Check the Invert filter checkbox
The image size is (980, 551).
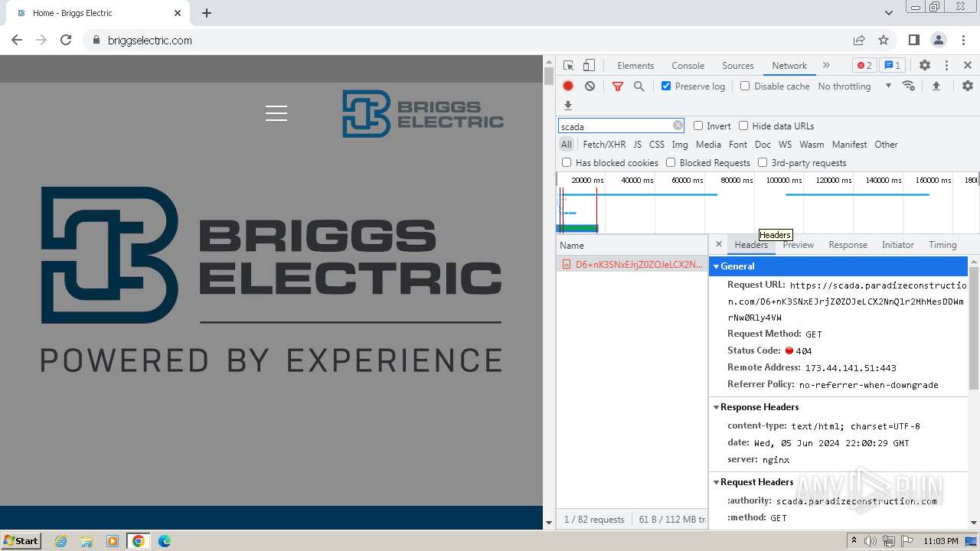click(698, 126)
